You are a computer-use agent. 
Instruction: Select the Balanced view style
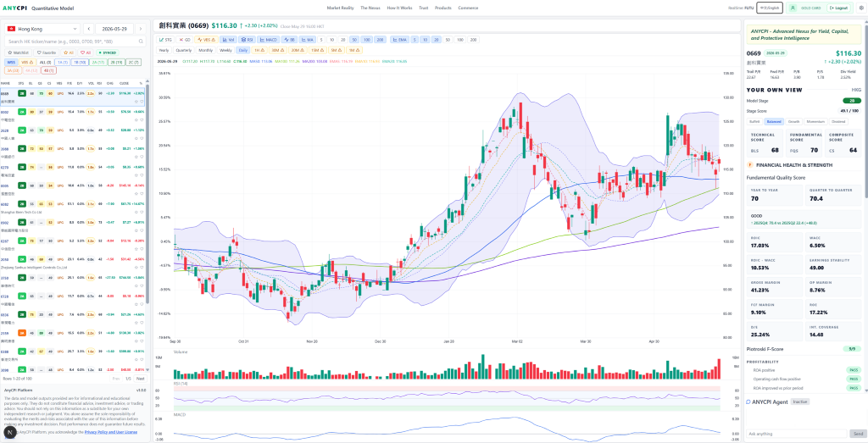click(773, 121)
